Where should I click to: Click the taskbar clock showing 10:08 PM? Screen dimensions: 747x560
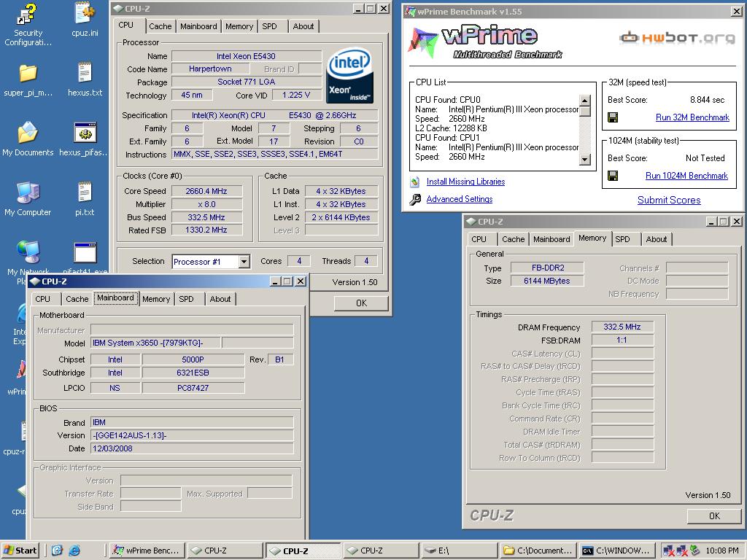click(721, 551)
